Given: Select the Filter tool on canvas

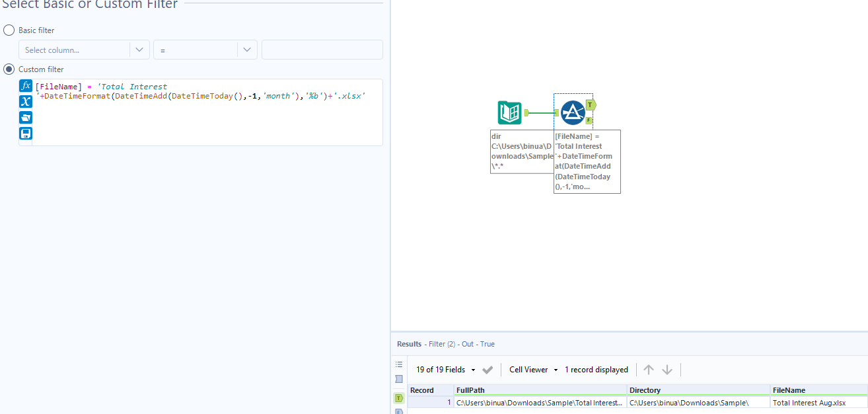Looking at the screenshot, I should [572, 112].
